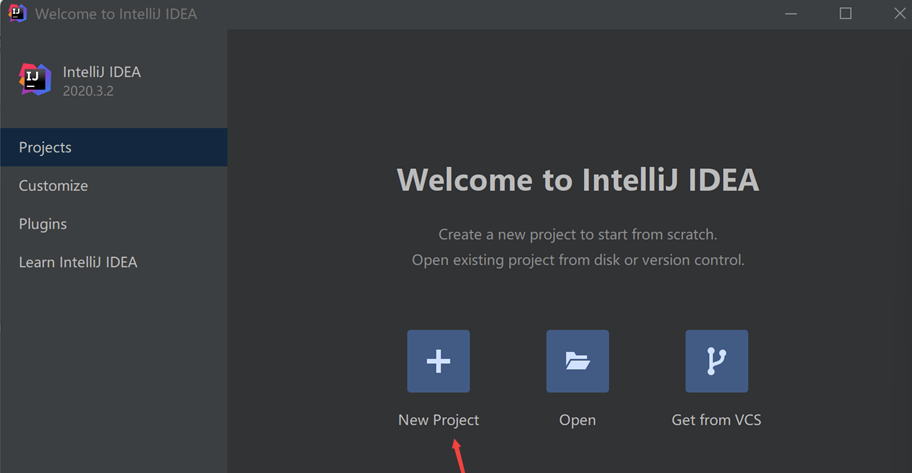The height and width of the screenshot is (473, 912).
Task: Click the Create a new project description text
Action: (578, 234)
